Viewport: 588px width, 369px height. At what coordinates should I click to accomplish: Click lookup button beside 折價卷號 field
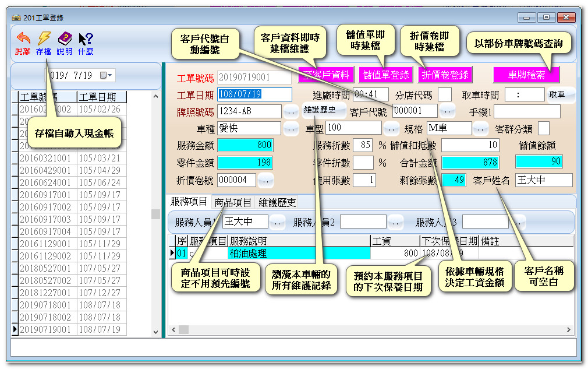click(x=265, y=180)
